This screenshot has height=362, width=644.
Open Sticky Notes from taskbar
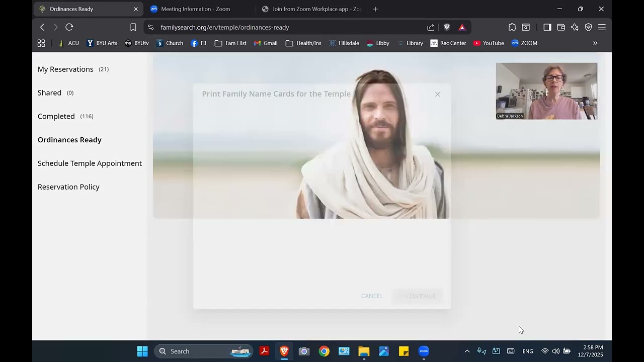pos(404,351)
